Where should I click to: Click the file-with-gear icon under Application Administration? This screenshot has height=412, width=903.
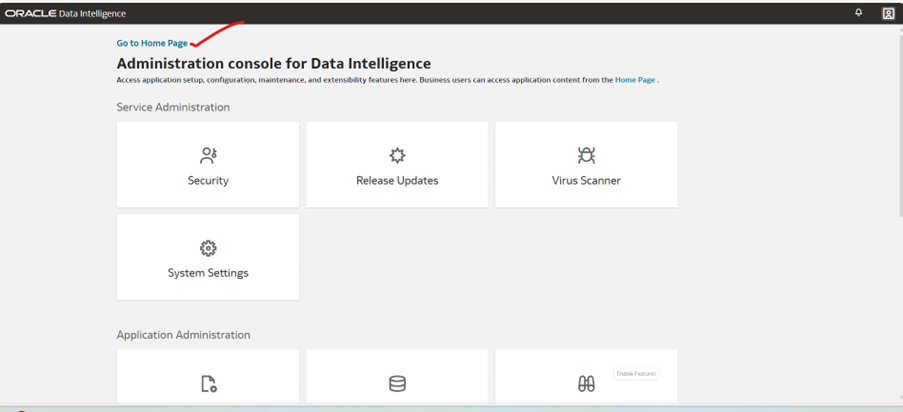[x=208, y=384]
